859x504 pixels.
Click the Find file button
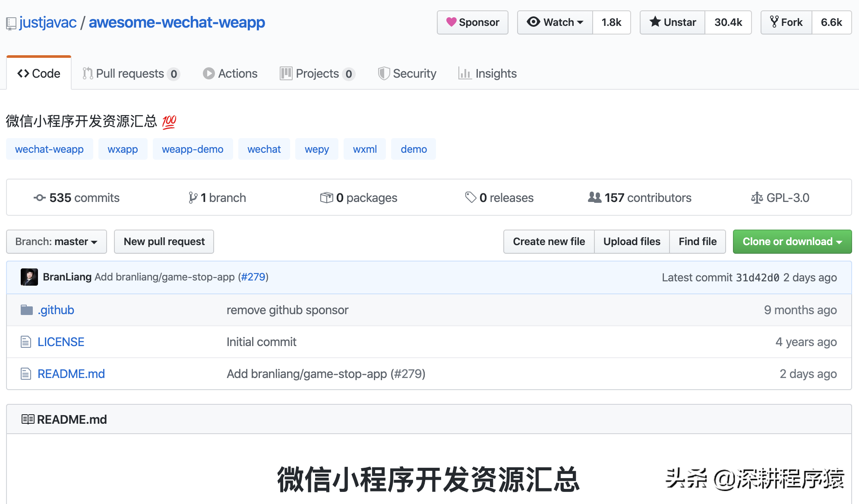[697, 241]
